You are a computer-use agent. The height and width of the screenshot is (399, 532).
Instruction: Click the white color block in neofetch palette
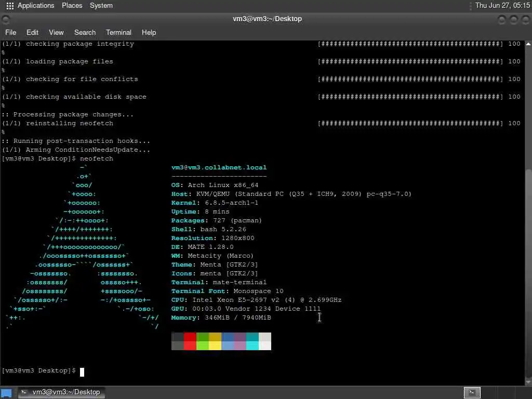[265, 341]
